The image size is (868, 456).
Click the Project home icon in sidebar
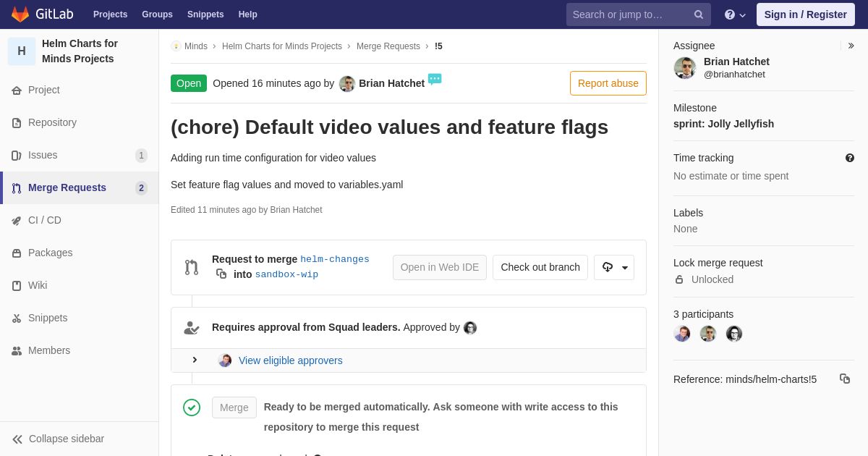(17, 90)
